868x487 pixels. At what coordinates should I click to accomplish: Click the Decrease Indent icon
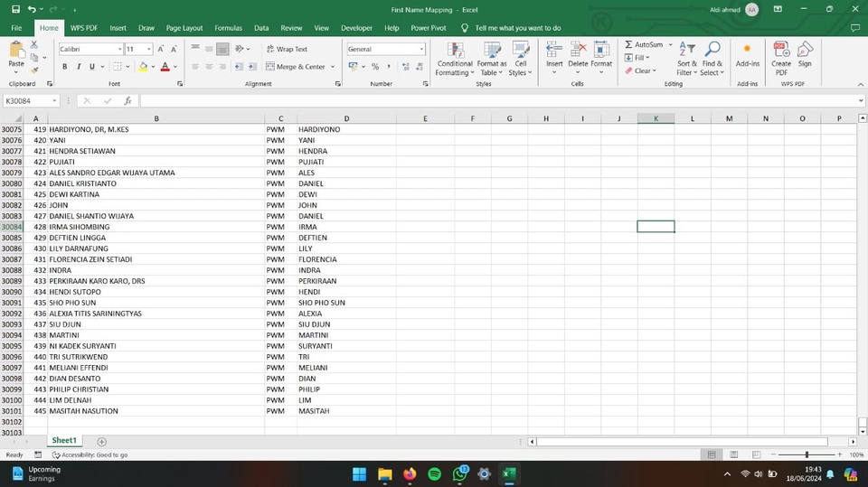tap(239, 67)
